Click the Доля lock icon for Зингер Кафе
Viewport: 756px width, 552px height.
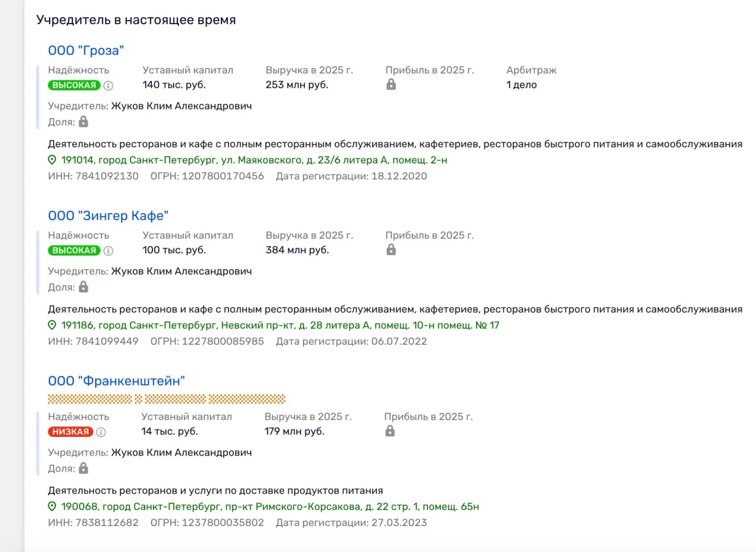tap(83, 287)
